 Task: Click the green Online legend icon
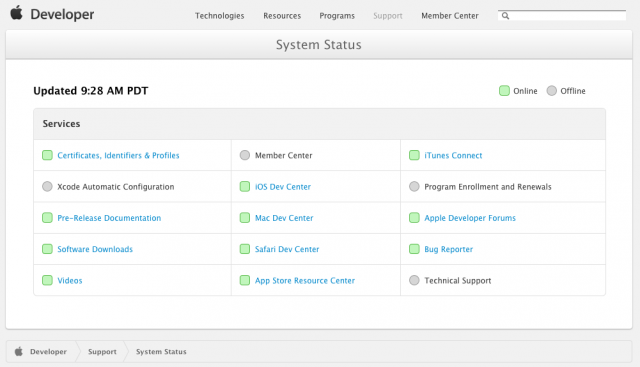(504, 91)
